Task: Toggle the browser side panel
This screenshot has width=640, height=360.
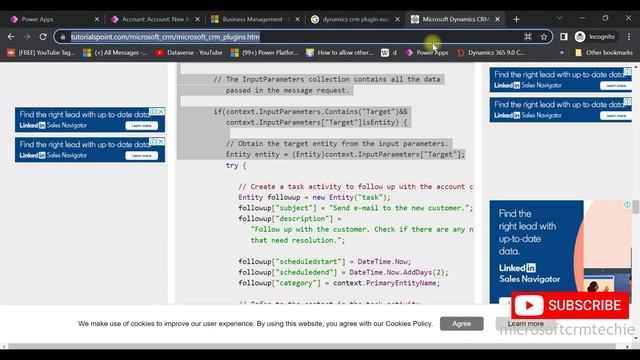Action: pos(564,37)
